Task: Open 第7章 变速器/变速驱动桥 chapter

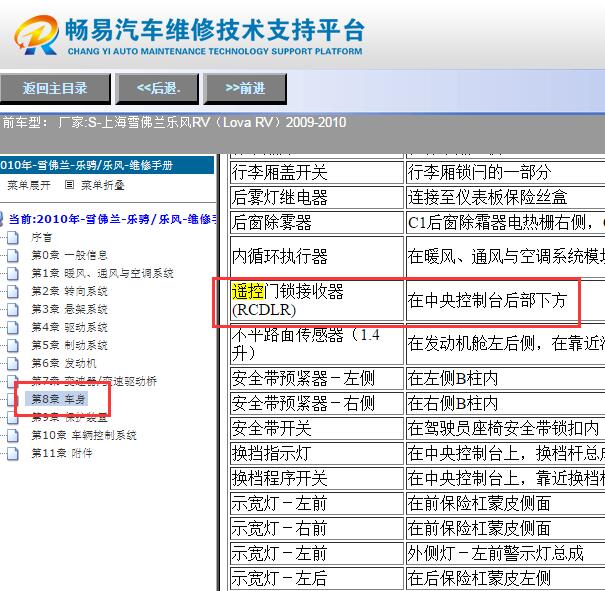Action: [94, 382]
